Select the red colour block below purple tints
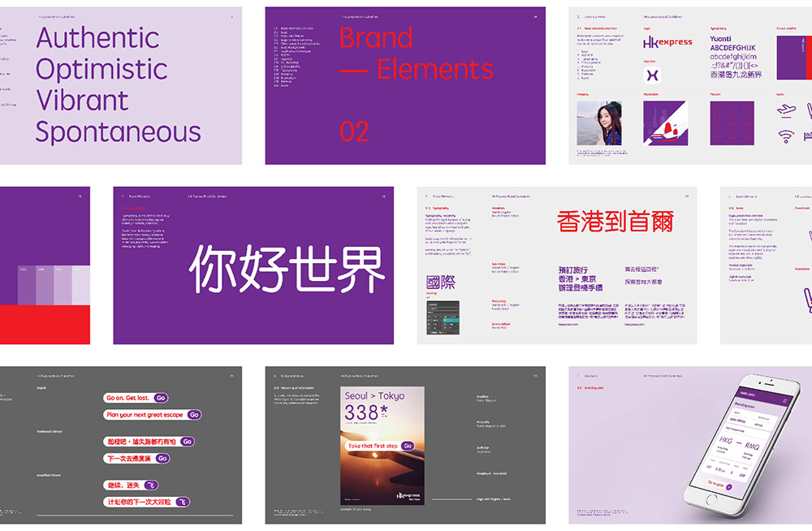Viewport: 812px width, 531px height. pos(45,325)
